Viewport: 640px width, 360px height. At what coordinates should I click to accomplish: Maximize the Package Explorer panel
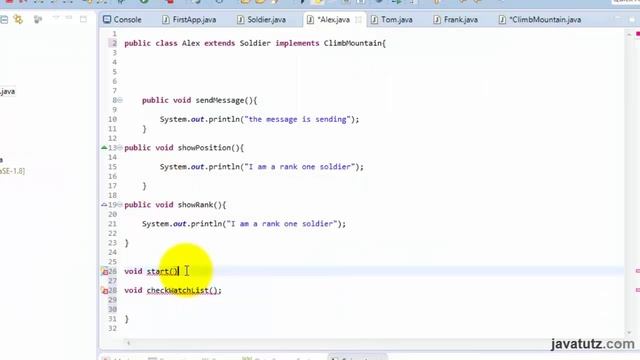(x=83, y=19)
